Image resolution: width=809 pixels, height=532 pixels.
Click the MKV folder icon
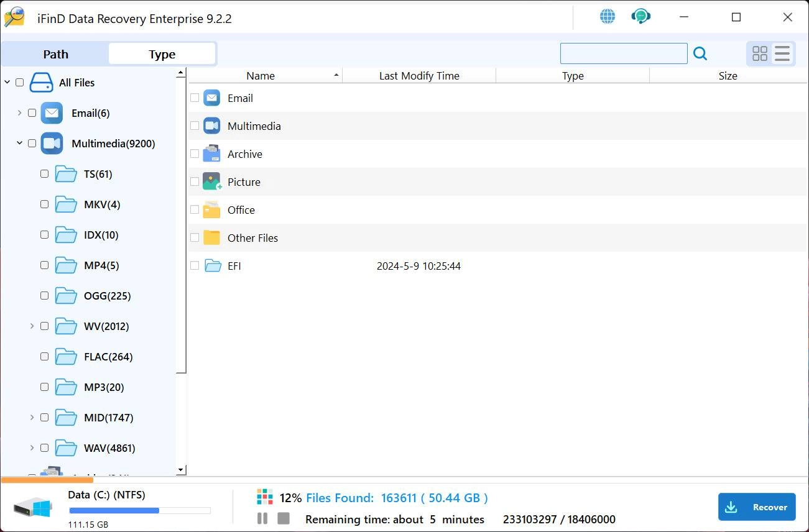pyautogui.click(x=65, y=204)
